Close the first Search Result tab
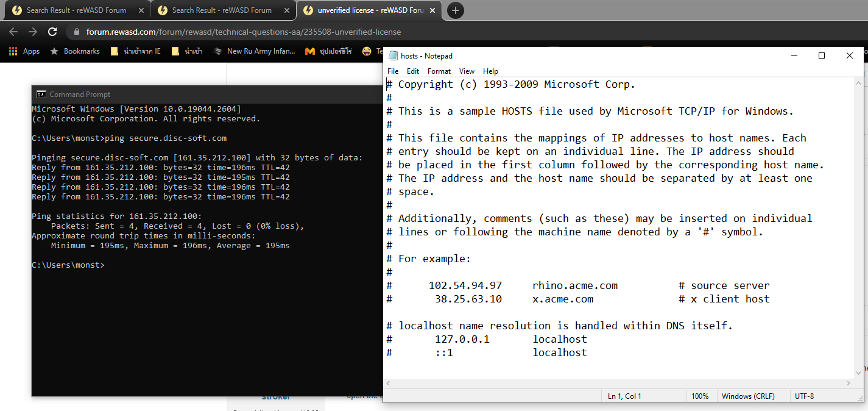This screenshot has width=868, height=411. click(x=140, y=10)
